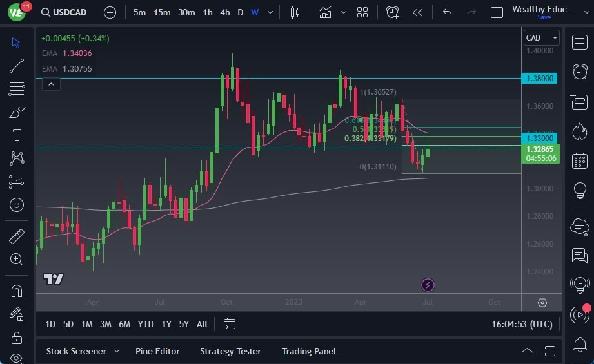Open the hotlists flame panel
Viewport: 594px width, 364px height.
(x=580, y=131)
